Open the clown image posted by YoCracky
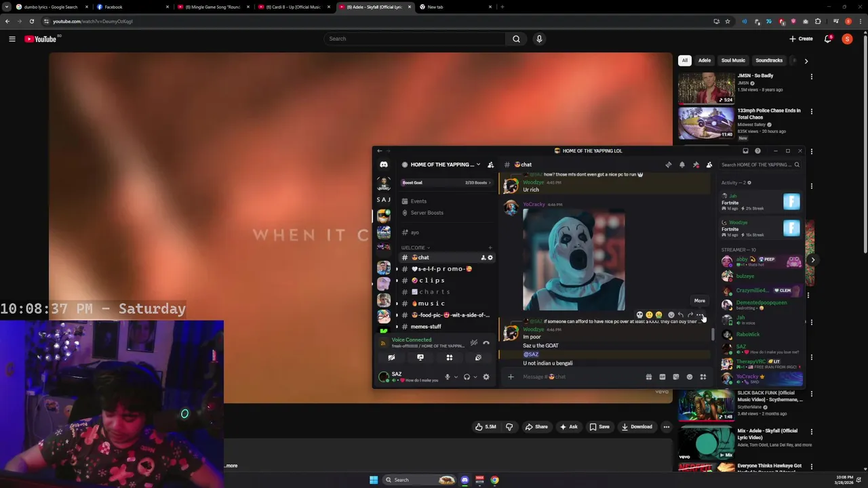Image resolution: width=868 pixels, height=488 pixels. pyautogui.click(x=574, y=260)
